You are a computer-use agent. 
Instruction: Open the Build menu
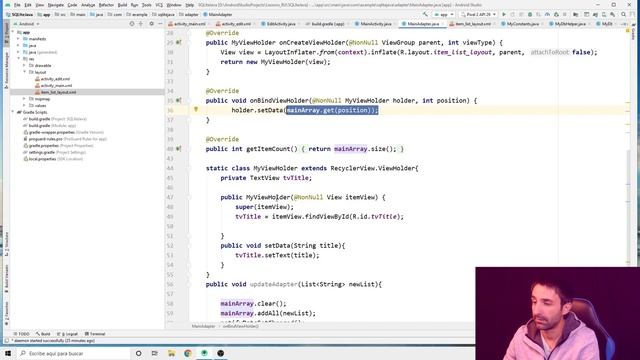click(122, 5)
